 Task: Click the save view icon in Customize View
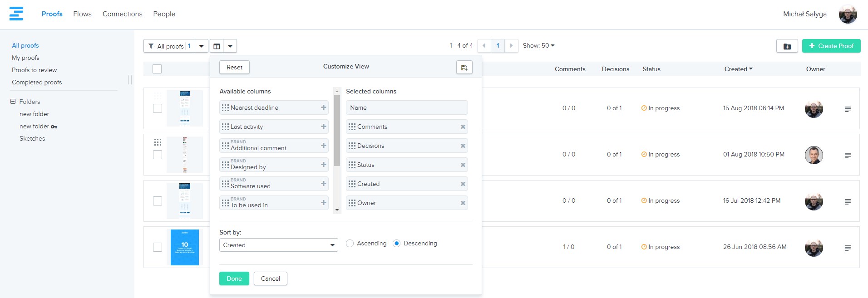click(x=464, y=67)
